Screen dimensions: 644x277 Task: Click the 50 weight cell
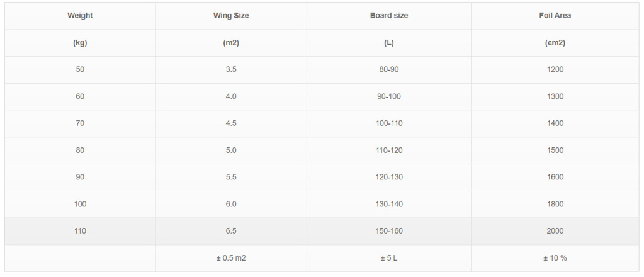[80, 70]
